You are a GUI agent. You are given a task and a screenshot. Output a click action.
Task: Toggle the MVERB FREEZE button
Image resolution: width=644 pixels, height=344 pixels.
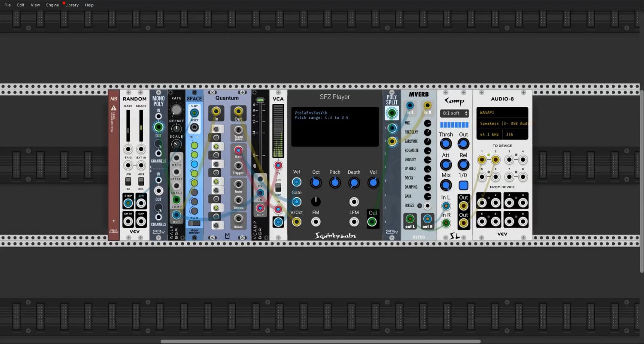(x=419, y=205)
